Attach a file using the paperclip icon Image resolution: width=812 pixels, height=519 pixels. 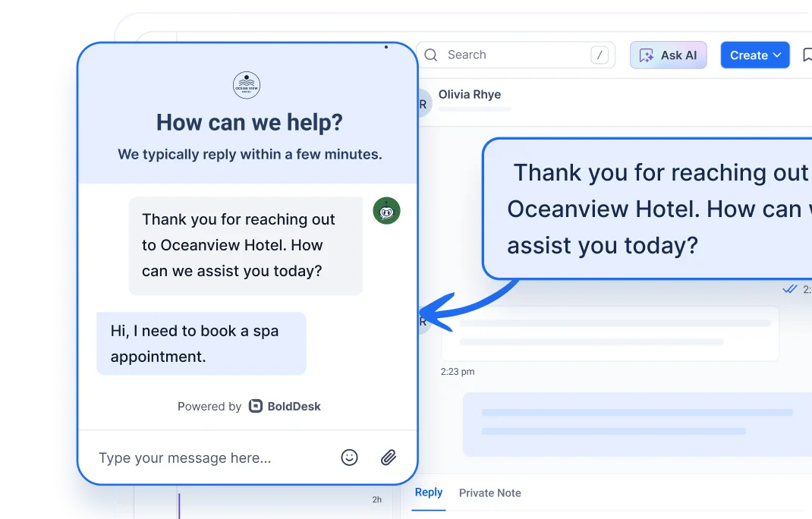coord(389,458)
